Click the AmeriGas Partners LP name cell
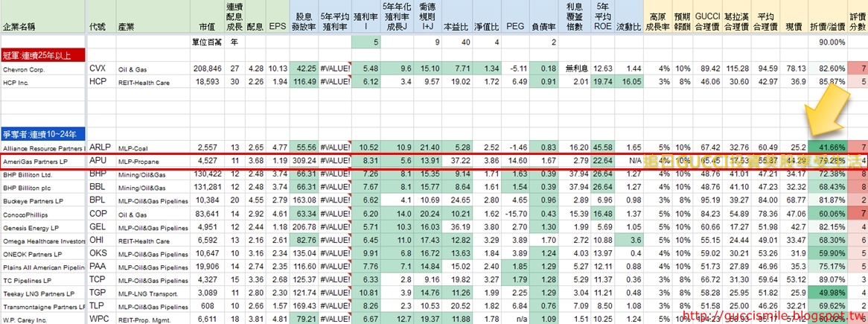This screenshot has height=324, width=868. 43,161
